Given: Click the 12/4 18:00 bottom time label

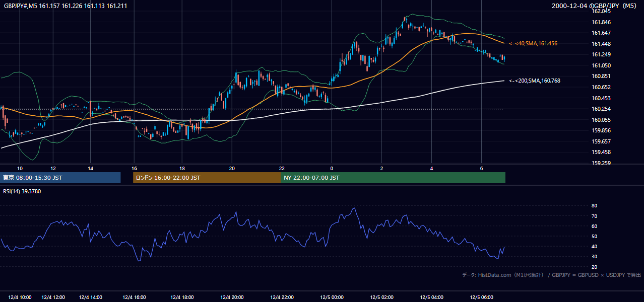Looking at the screenshot, I should click(x=182, y=297).
